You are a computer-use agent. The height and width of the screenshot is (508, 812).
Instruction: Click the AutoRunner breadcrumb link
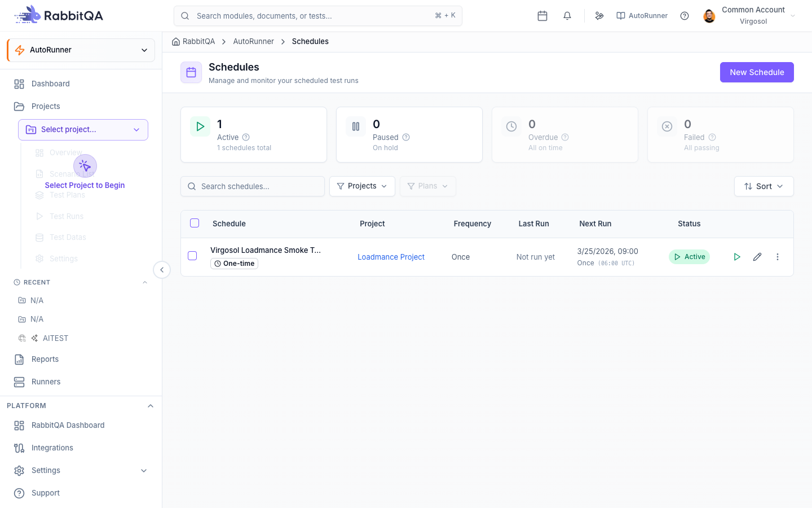coord(253,41)
